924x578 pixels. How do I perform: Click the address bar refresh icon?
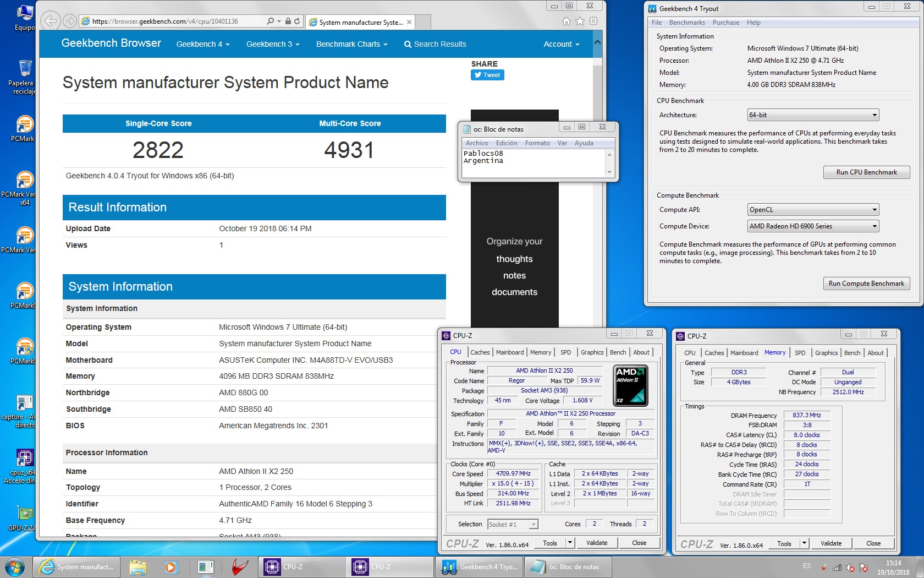coord(297,21)
